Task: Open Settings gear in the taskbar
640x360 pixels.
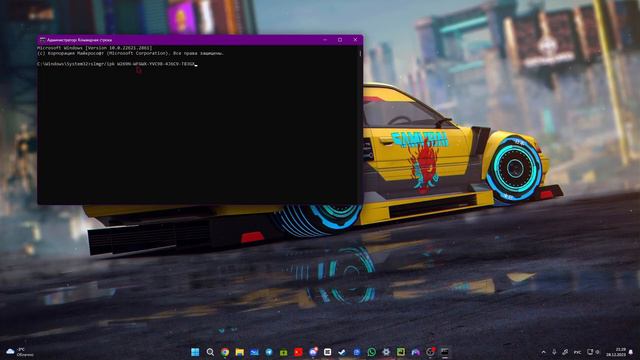Action: pos(386,352)
